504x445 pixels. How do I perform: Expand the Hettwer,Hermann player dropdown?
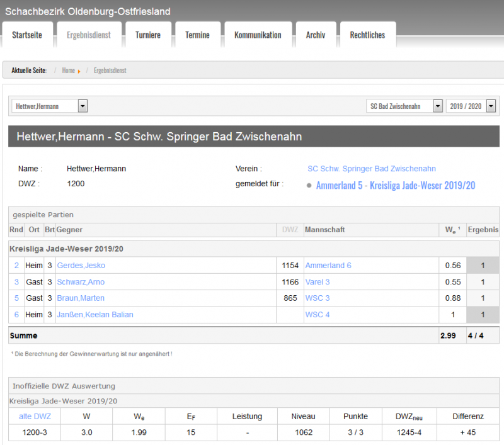83,106
